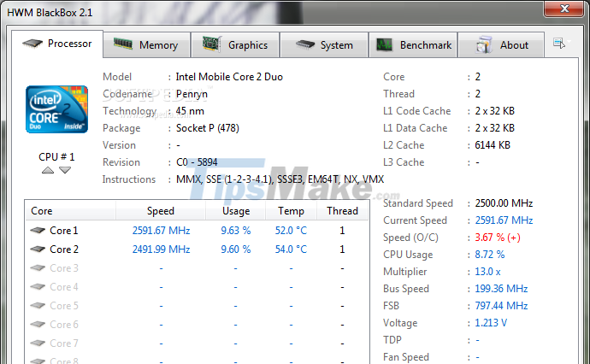The image size is (590, 364).
Task: Sort by the Core column header
Action: (71, 210)
